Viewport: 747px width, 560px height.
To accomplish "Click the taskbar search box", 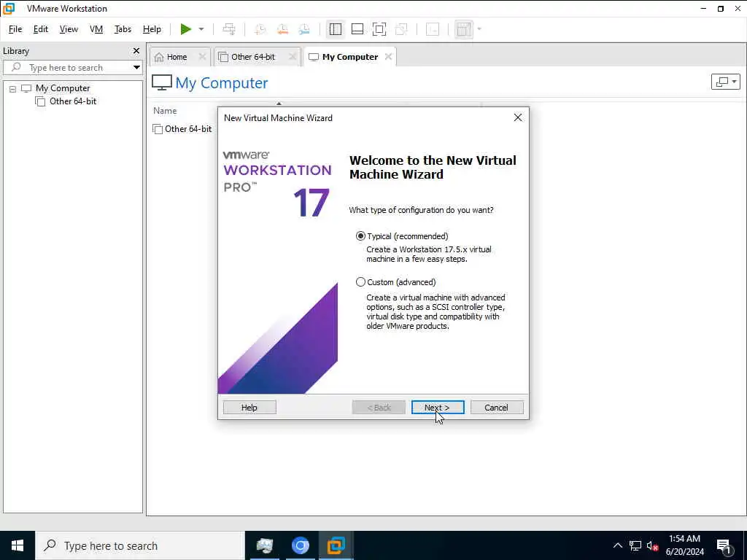I will [x=140, y=545].
